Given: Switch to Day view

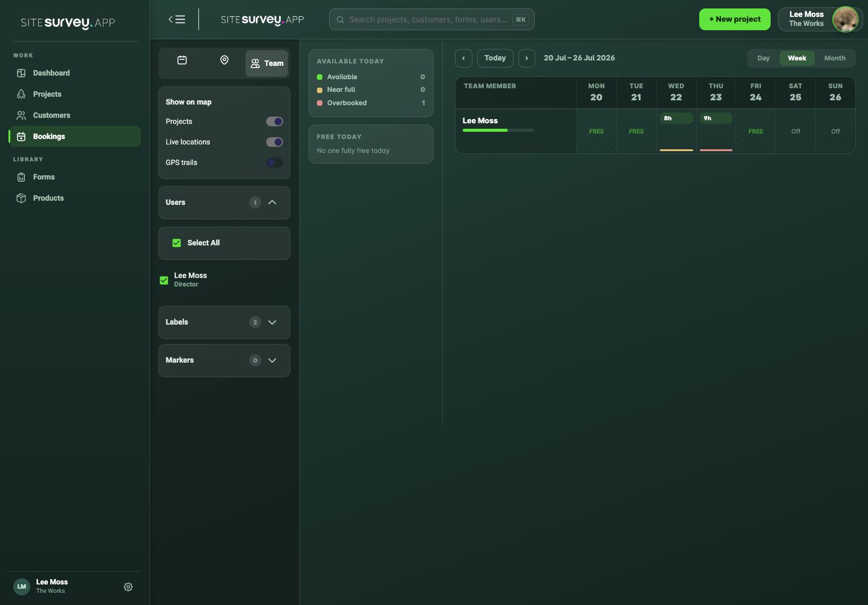Looking at the screenshot, I should point(763,58).
